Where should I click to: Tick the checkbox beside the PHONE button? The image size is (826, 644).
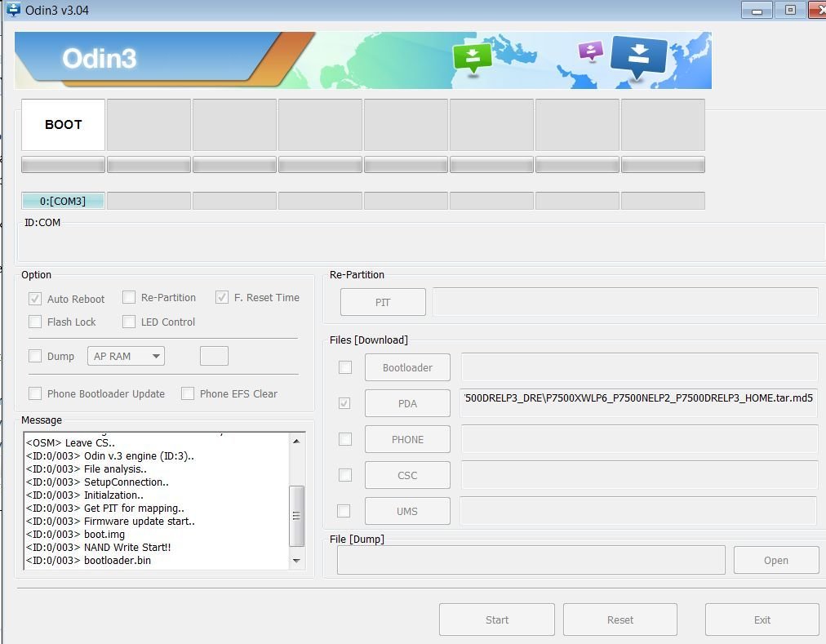click(x=345, y=439)
